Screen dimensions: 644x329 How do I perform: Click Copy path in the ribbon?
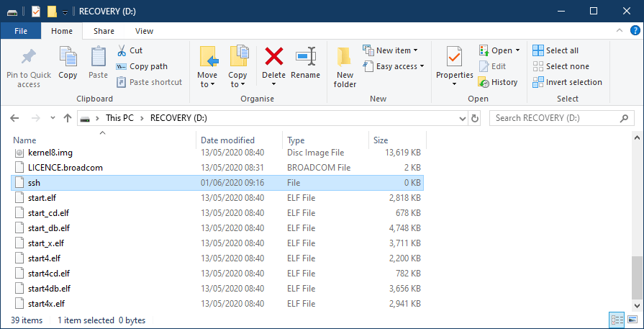pyautogui.click(x=142, y=66)
